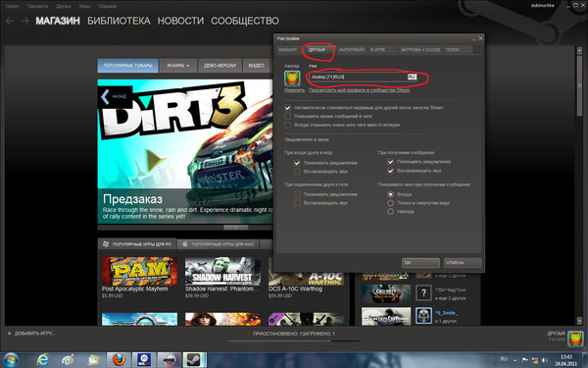Open the Windows Start menu
The image size is (588, 368).
pyautogui.click(x=10, y=360)
